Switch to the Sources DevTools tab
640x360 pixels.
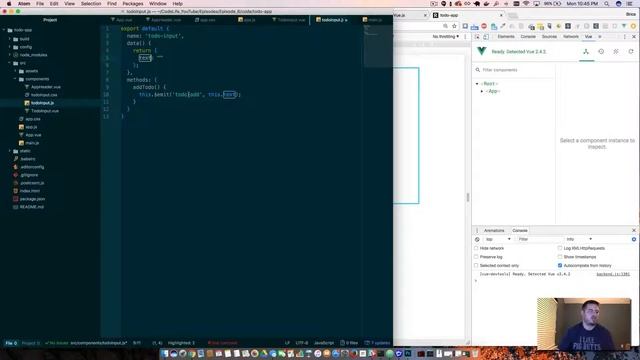[x=549, y=37]
